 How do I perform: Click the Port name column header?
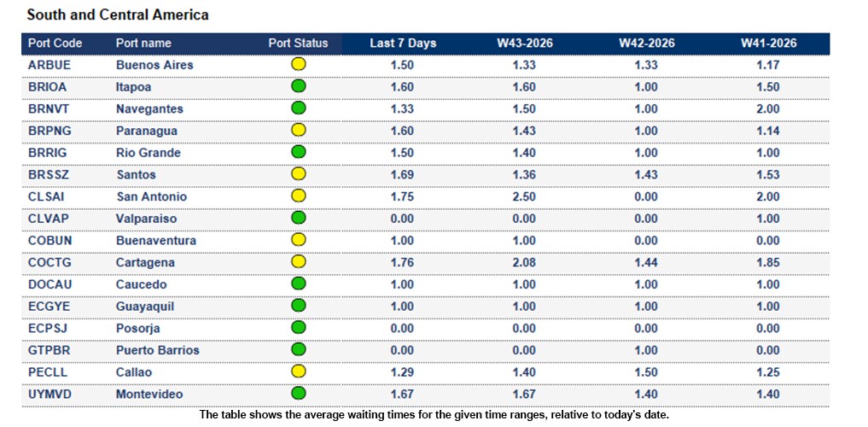pos(143,44)
